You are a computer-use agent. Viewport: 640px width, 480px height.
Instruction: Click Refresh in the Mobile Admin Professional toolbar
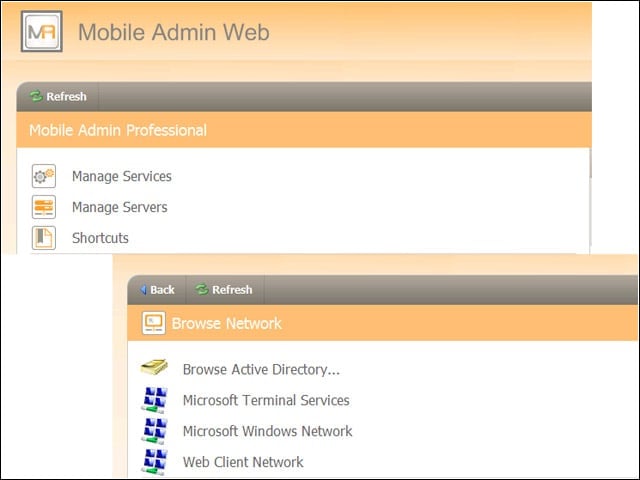click(x=58, y=96)
